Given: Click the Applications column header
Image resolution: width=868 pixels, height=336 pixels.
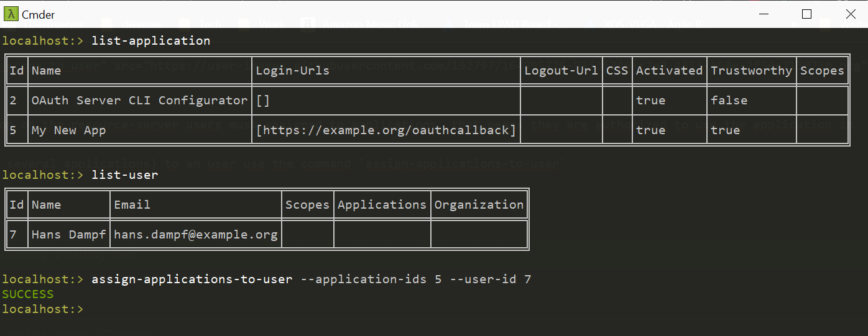Looking at the screenshot, I should pos(382,205).
